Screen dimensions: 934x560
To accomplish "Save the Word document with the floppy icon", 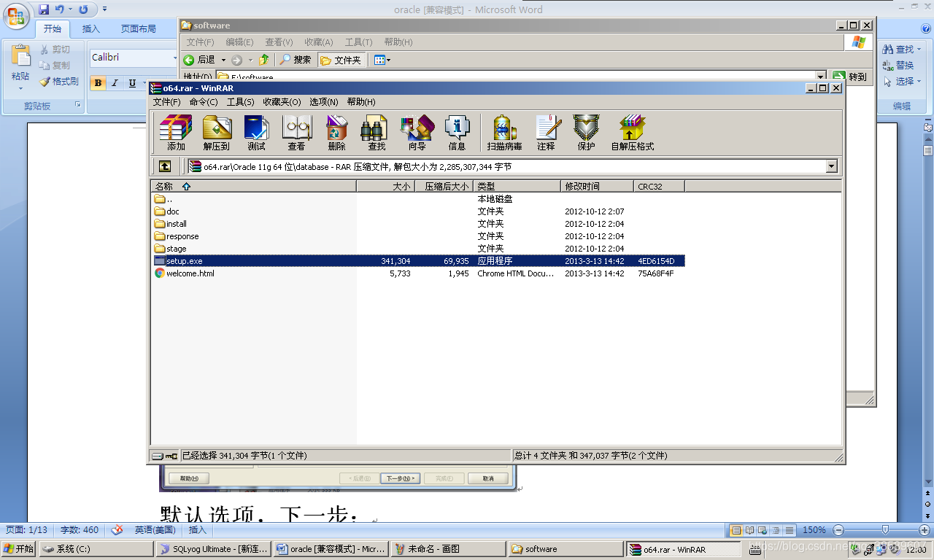I will [44, 9].
